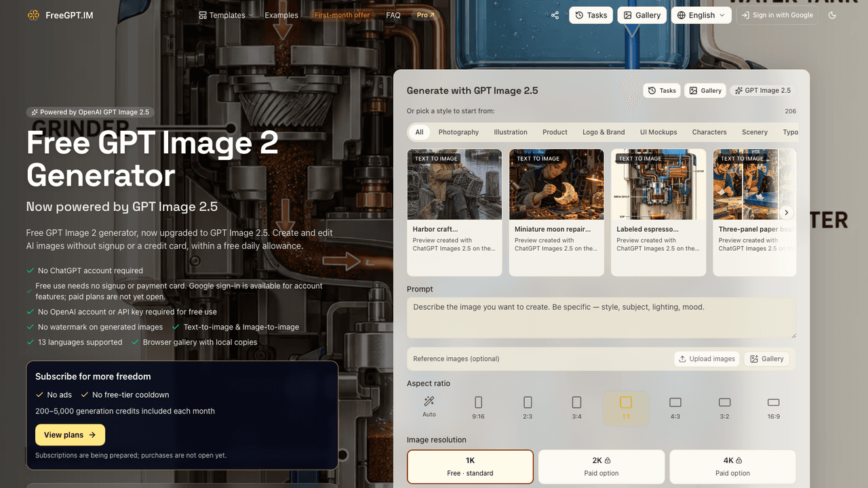Open Tasks in the top navigation bar

[591, 15]
